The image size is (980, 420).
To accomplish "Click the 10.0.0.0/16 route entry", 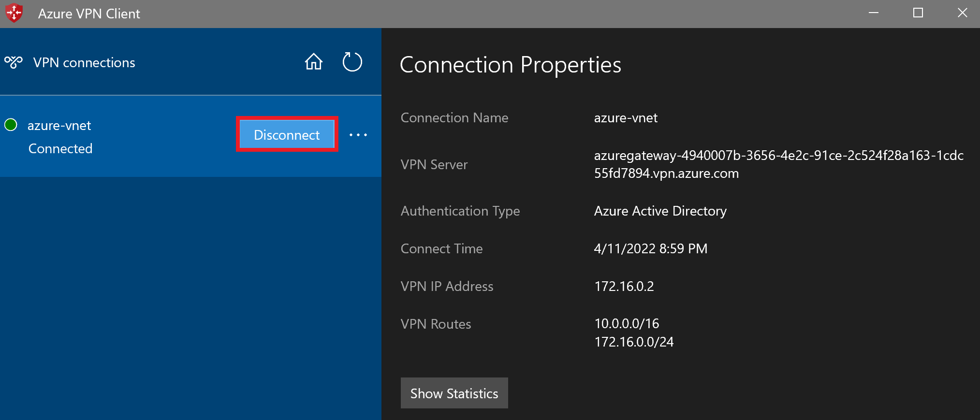I will point(627,323).
